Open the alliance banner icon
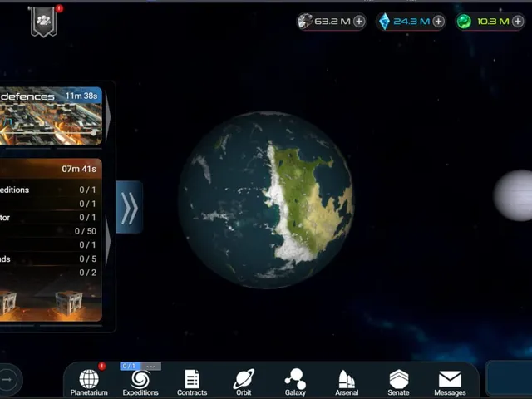 [43, 21]
